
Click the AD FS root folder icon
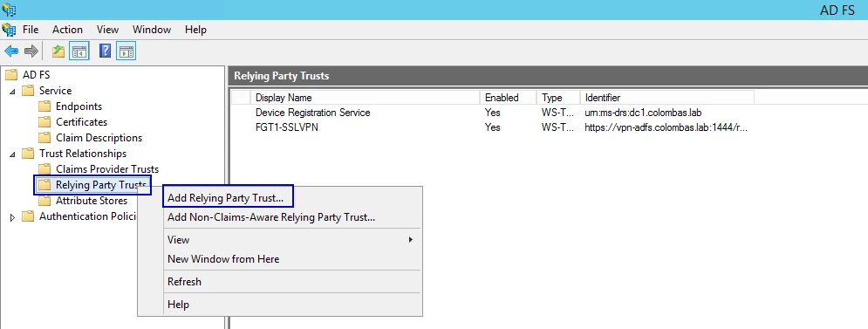tap(11, 75)
